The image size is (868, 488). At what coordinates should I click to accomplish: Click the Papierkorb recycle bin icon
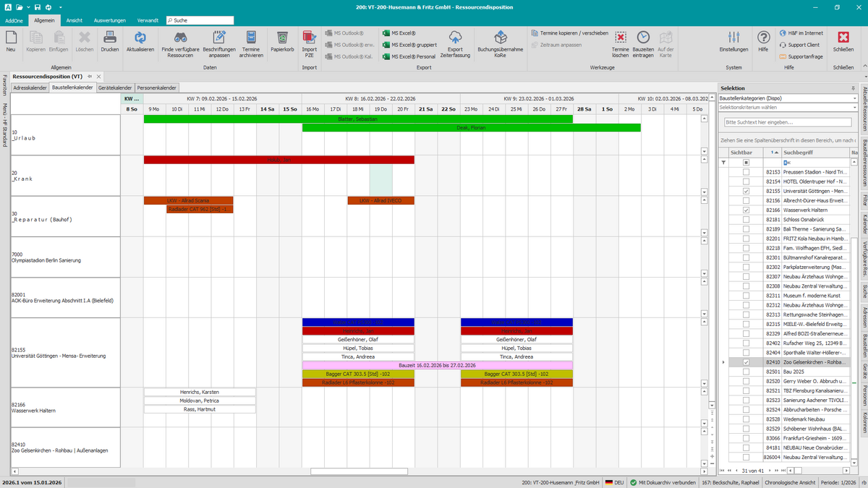[x=282, y=38]
